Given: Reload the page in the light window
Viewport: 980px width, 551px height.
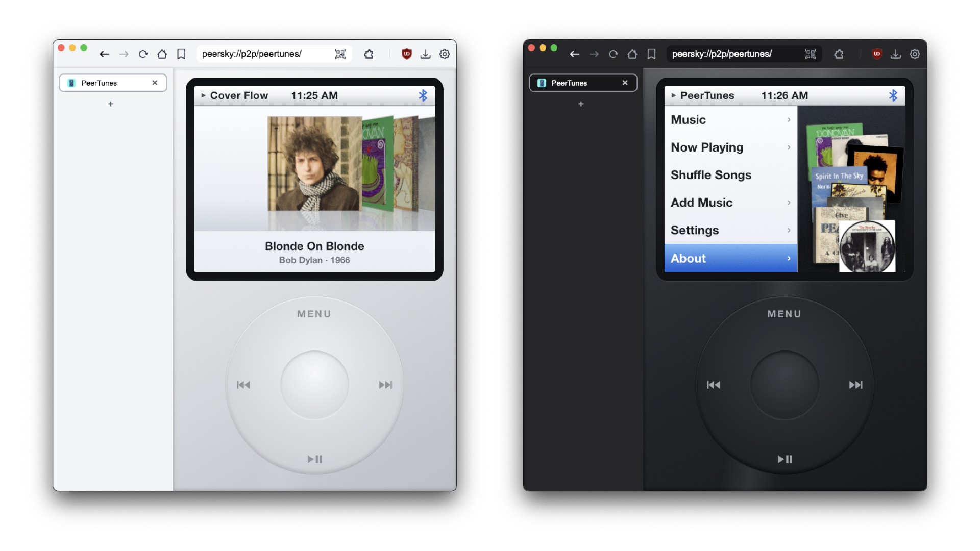Looking at the screenshot, I should click(x=143, y=54).
